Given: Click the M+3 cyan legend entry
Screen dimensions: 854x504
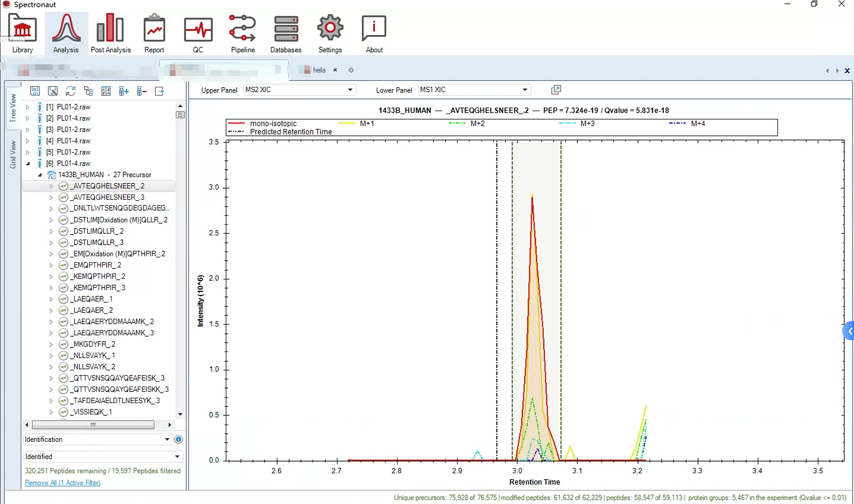Looking at the screenshot, I should coord(577,123).
